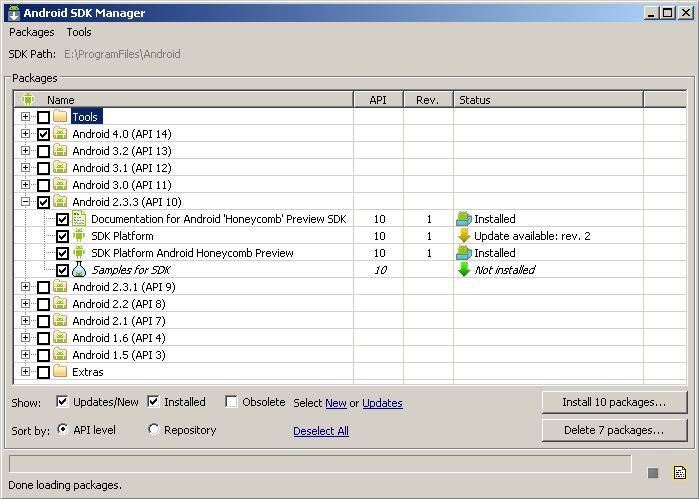Click the Documentation for Android 'Honeycomb' row icon

pyautogui.click(x=79, y=219)
